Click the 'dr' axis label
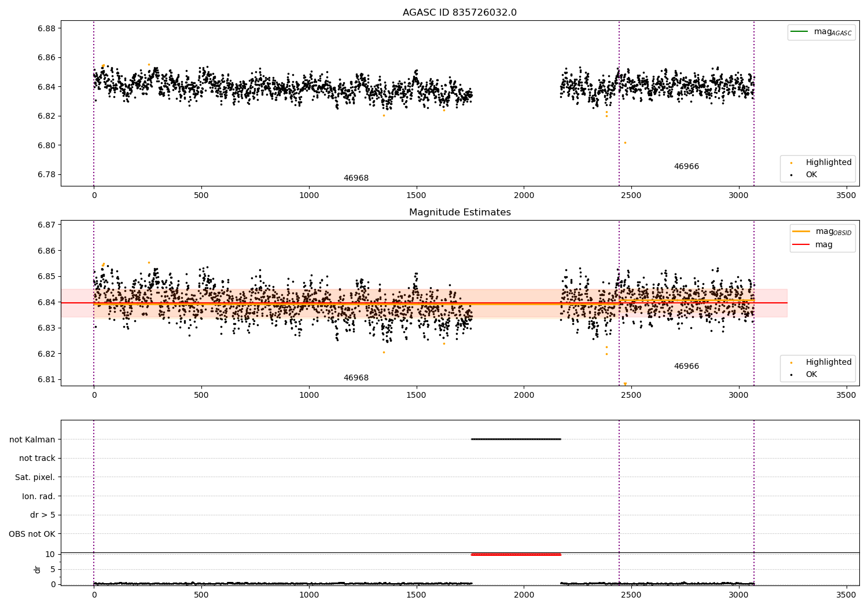 click(x=38, y=569)
